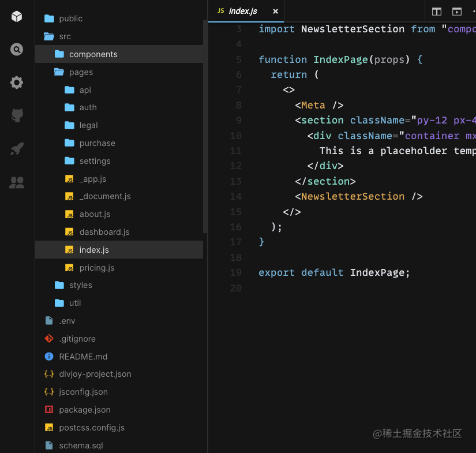Click "export default IndexPage;" line
The image size is (476, 453).
pyautogui.click(x=334, y=272)
